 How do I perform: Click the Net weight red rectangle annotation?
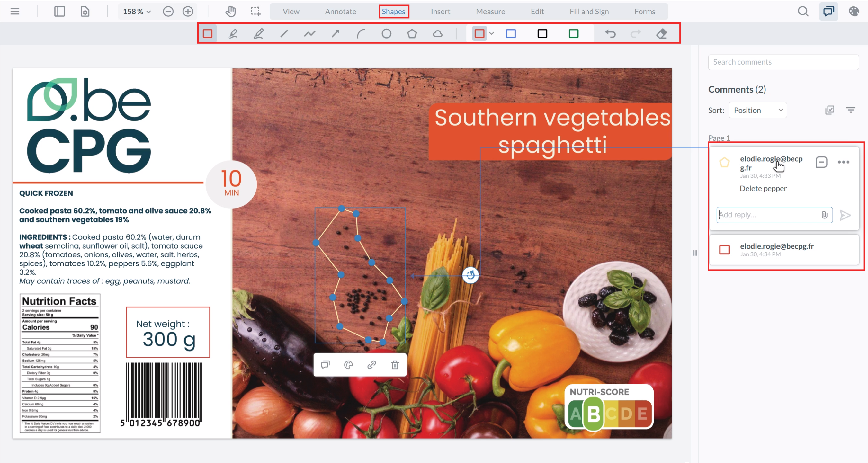[168, 332]
